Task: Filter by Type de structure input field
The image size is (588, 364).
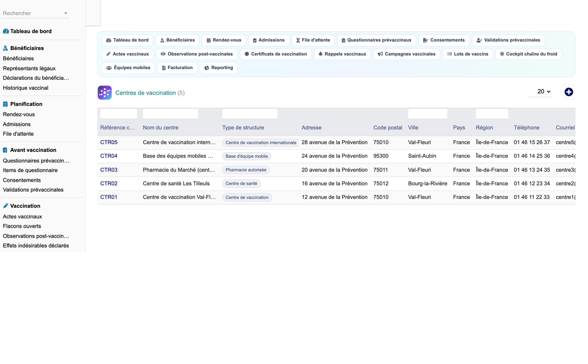Action: (x=250, y=114)
